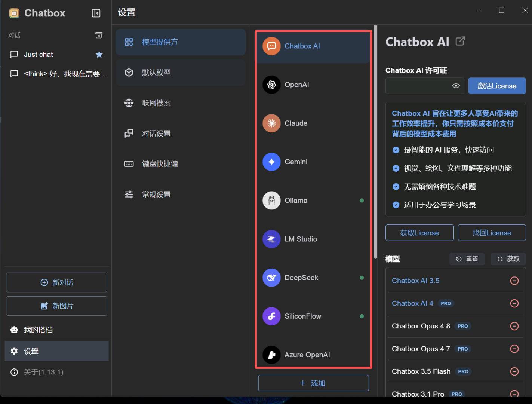Image resolution: width=532 pixels, height=404 pixels.
Task: Click the 激活License button
Action: point(497,86)
